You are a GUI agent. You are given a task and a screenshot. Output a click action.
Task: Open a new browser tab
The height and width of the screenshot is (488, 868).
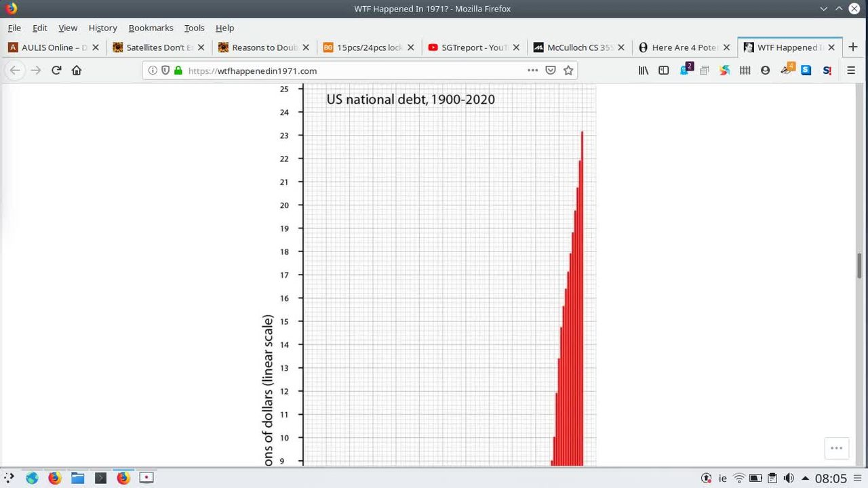(853, 47)
